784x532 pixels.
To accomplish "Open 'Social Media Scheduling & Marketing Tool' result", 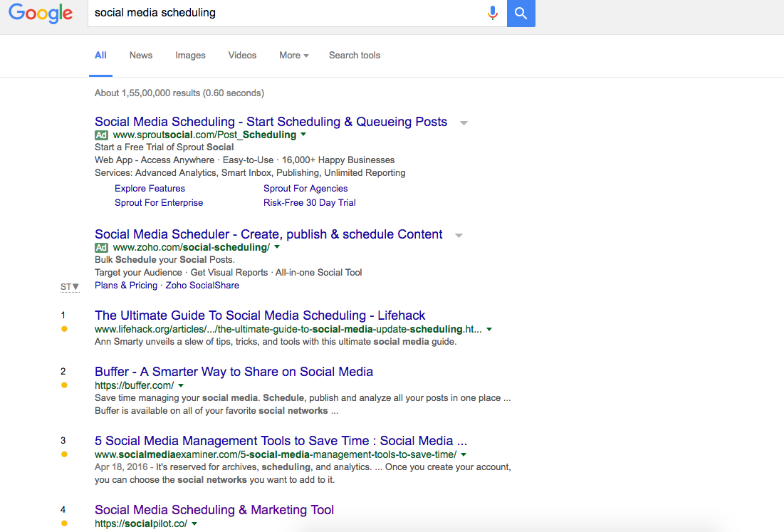I will [214, 510].
